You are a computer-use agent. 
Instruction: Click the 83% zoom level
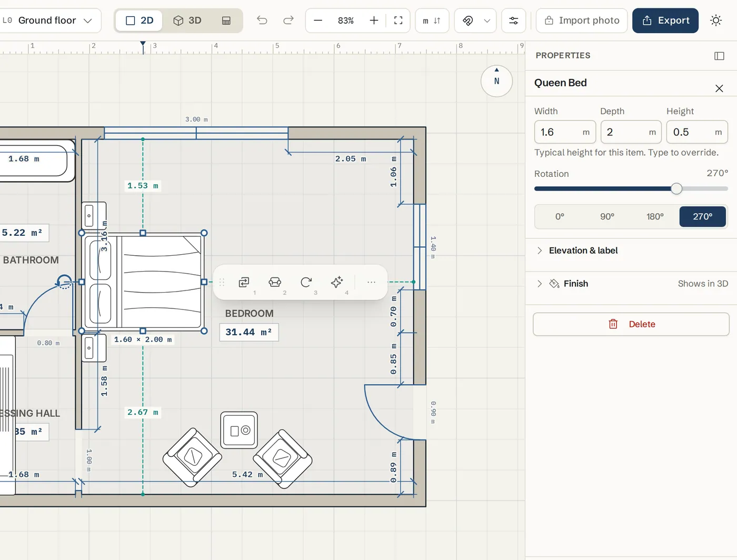click(x=346, y=21)
